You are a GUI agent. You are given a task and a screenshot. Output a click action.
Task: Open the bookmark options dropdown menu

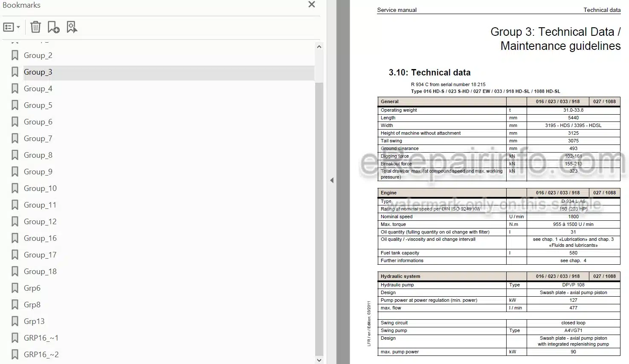(12, 27)
